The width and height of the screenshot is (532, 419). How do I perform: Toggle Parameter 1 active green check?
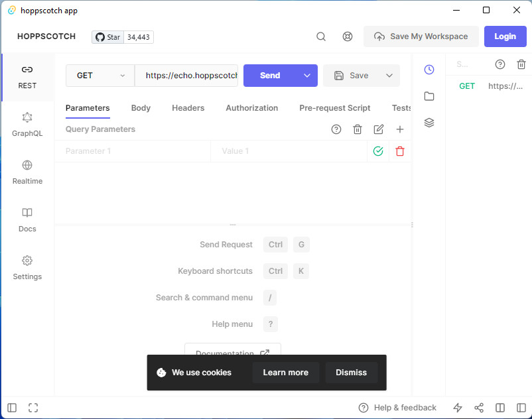tap(378, 151)
